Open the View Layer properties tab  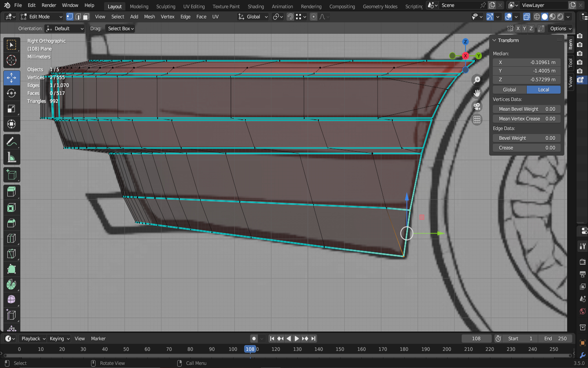(583, 287)
